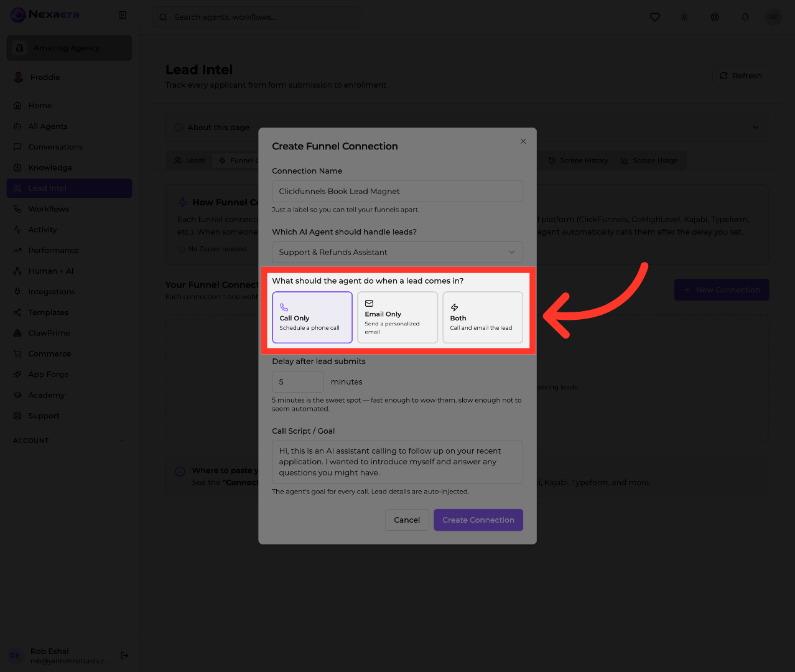Image resolution: width=795 pixels, height=672 pixels.
Task: Click the Call Script / Goal text area
Action: pos(397,462)
